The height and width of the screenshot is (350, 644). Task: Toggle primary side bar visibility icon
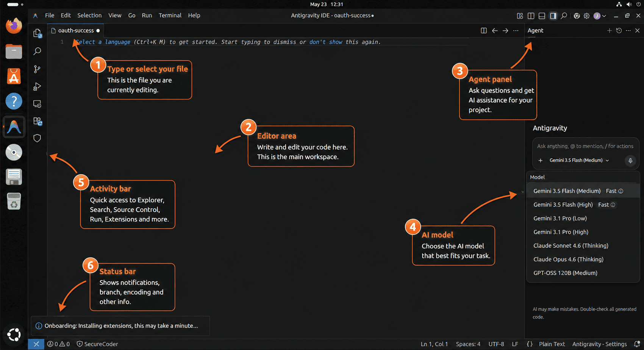(x=531, y=16)
